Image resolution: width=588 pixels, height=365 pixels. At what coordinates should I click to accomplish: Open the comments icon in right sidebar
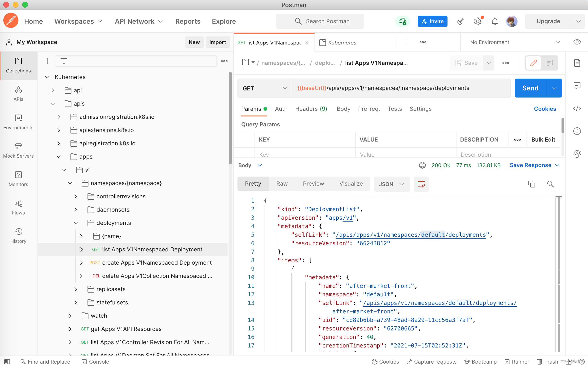(577, 85)
